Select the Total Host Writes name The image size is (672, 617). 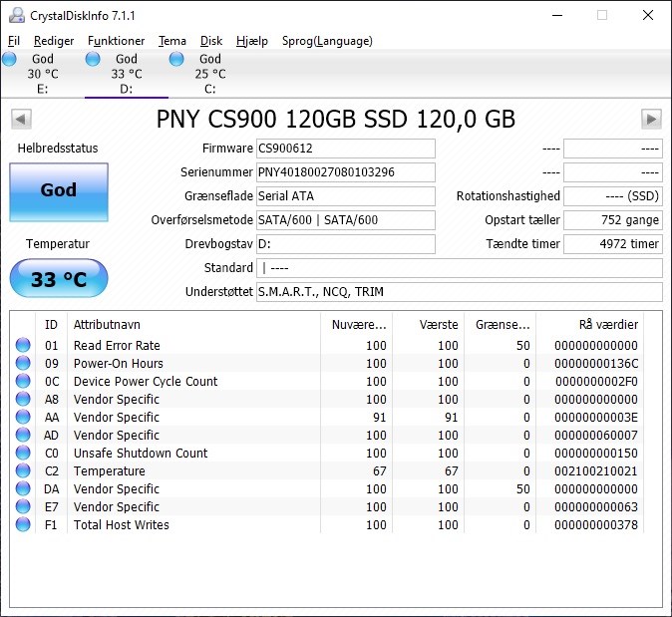[122, 525]
